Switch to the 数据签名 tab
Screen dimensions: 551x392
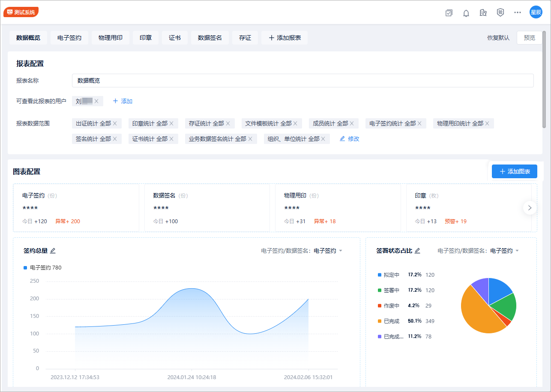coord(210,38)
